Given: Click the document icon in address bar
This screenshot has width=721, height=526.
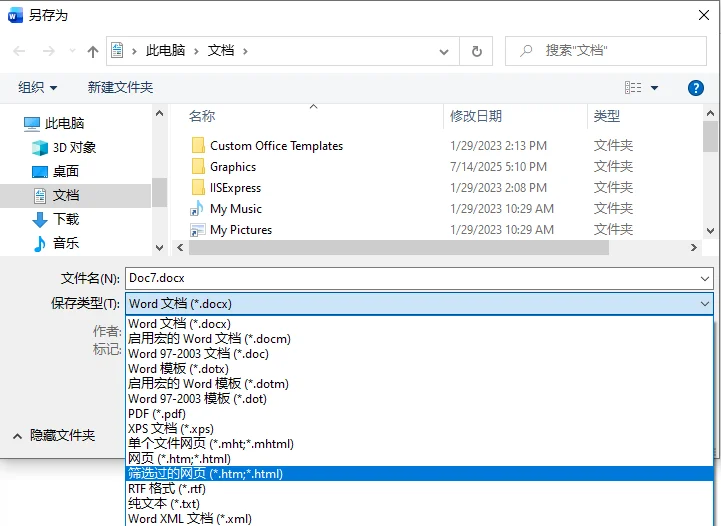Looking at the screenshot, I should pos(117,51).
